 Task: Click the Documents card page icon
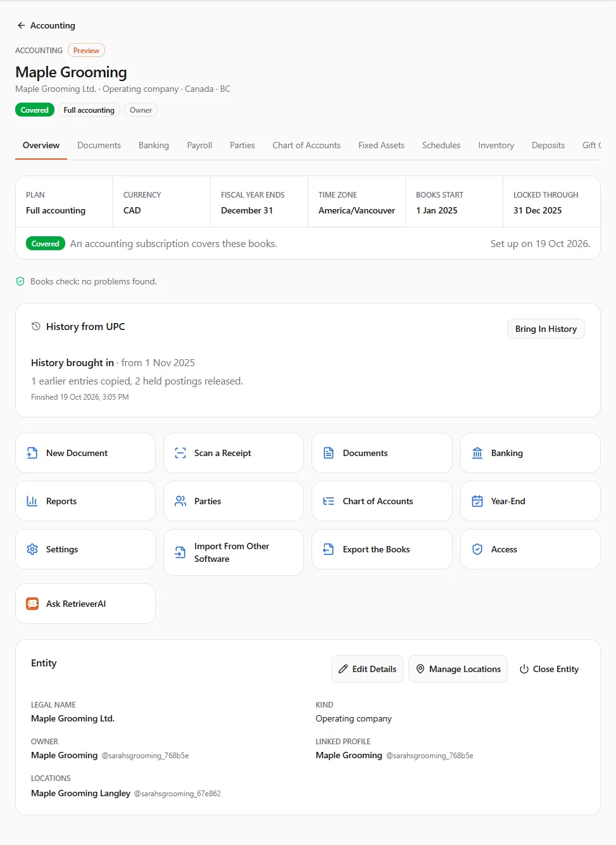(x=329, y=453)
